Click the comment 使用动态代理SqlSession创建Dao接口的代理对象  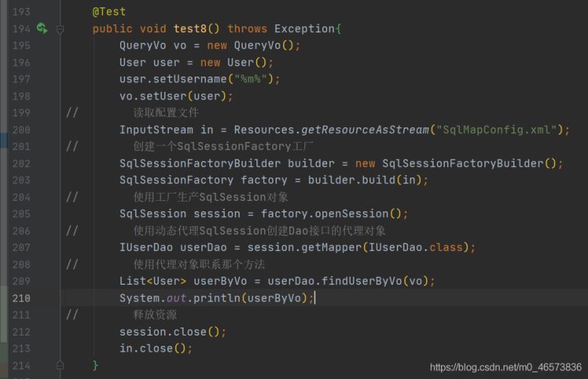(x=259, y=230)
